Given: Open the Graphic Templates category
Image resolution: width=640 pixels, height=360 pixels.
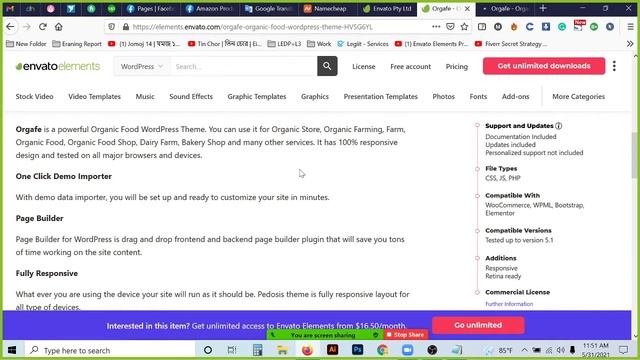Looking at the screenshot, I should pyautogui.click(x=257, y=97).
